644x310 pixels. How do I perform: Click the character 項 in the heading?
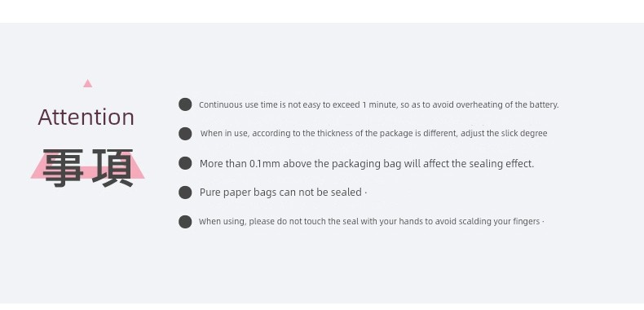[x=113, y=168]
